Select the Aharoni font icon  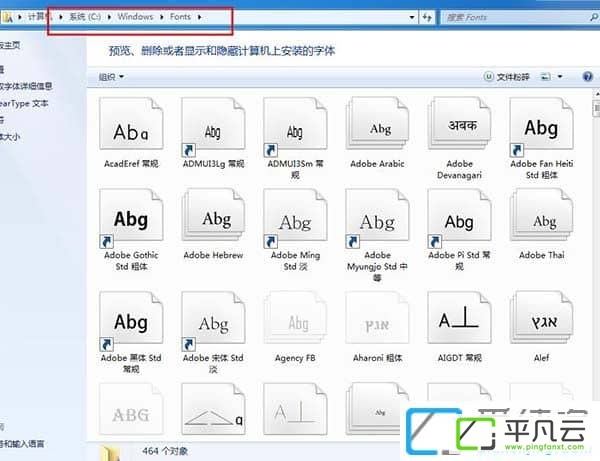(377, 318)
